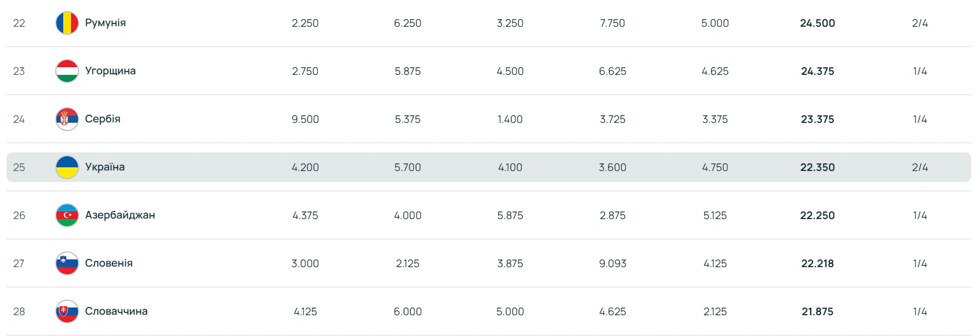Open the Словаччина country link
Viewport: 980px width, 336px height.
[116, 311]
